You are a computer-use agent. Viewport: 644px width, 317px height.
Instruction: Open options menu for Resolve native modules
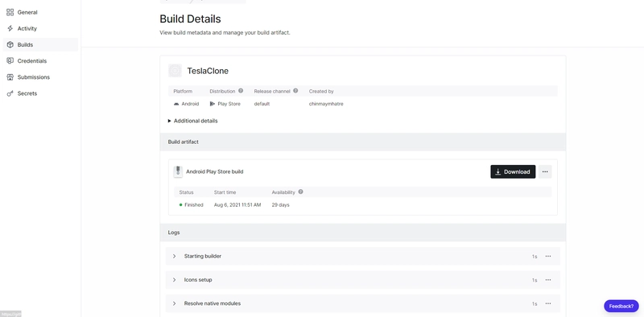(x=548, y=304)
